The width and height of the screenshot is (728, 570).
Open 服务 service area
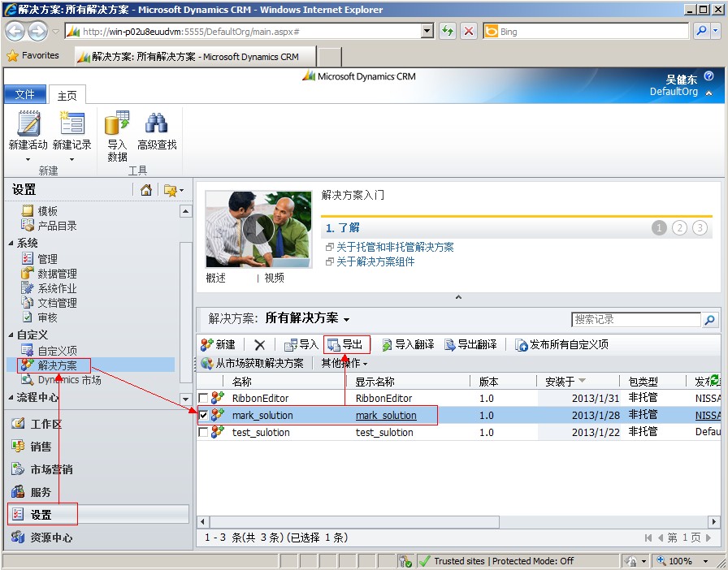point(32,492)
